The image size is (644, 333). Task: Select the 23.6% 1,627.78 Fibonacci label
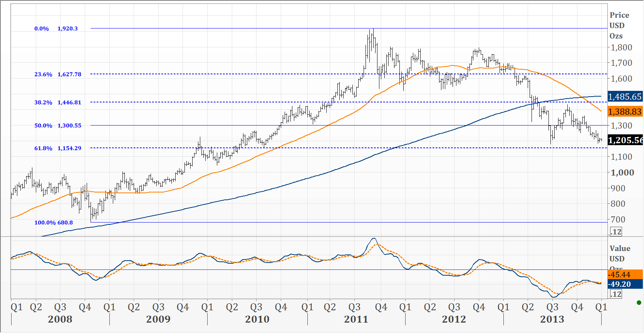pyautogui.click(x=58, y=74)
